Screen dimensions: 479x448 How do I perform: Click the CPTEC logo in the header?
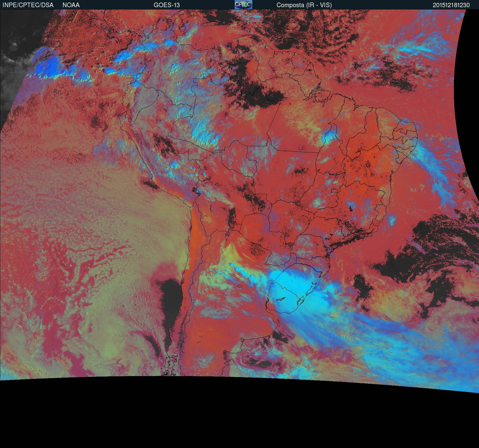click(243, 5)
